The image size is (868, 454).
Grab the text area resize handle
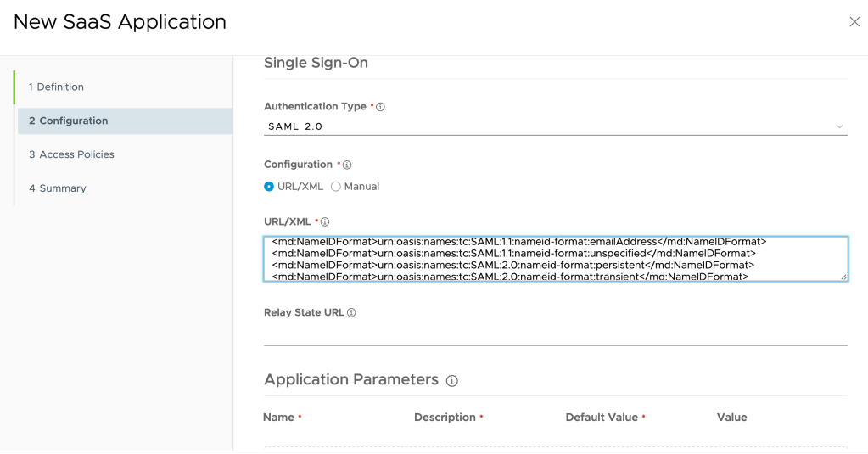click(x=843, y=277)
